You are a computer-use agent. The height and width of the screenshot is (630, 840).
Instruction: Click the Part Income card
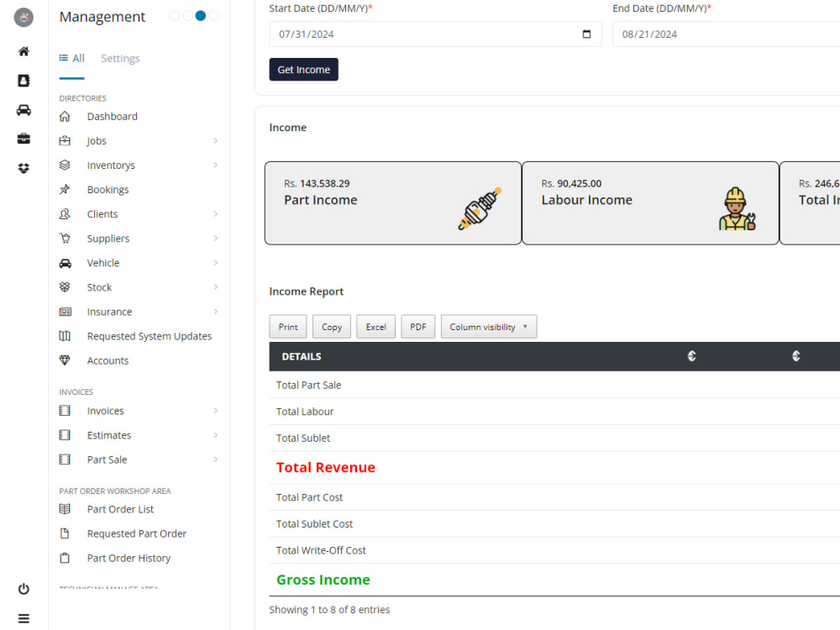pos(392,203)
